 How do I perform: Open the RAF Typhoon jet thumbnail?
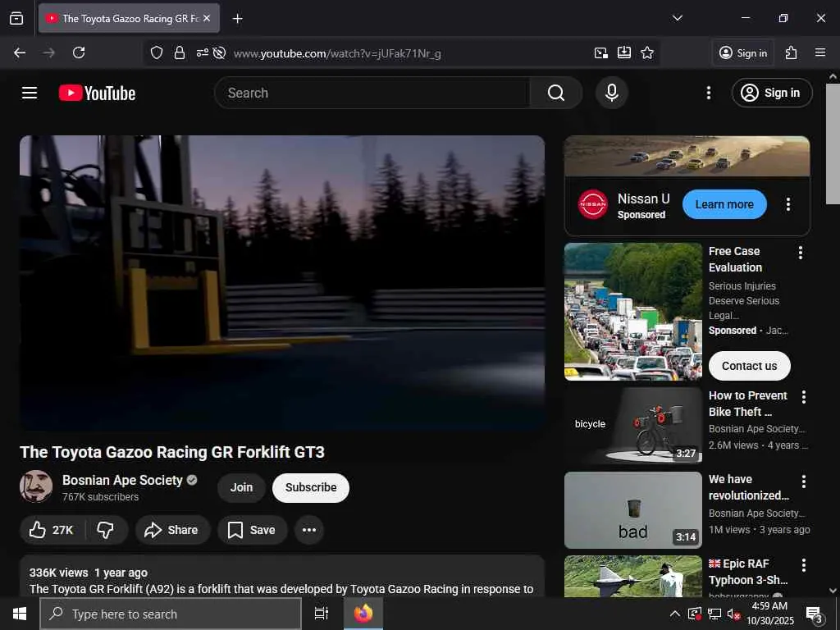(x=632, y=577)
